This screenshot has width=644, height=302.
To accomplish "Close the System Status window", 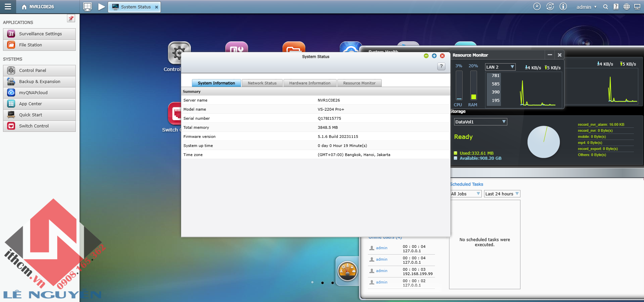I will [442, 56].
